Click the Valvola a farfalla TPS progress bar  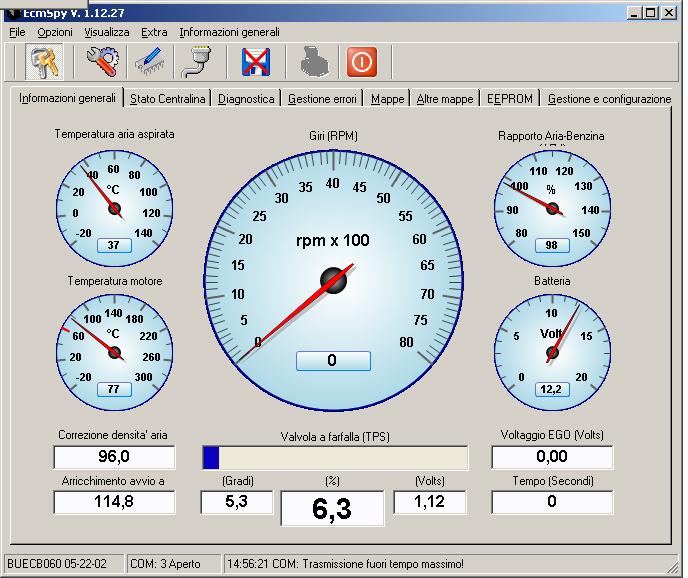[x=335, y=458]
